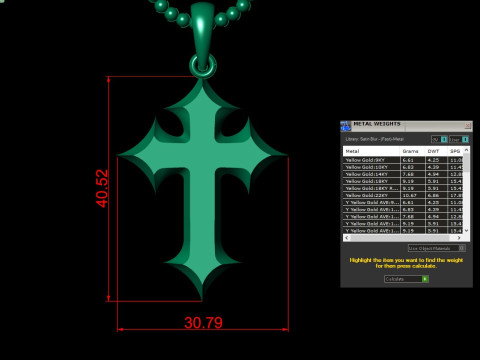Close the Metal Weights panel
The width and height of the screenshot is (480, 360).
(468, 126)
